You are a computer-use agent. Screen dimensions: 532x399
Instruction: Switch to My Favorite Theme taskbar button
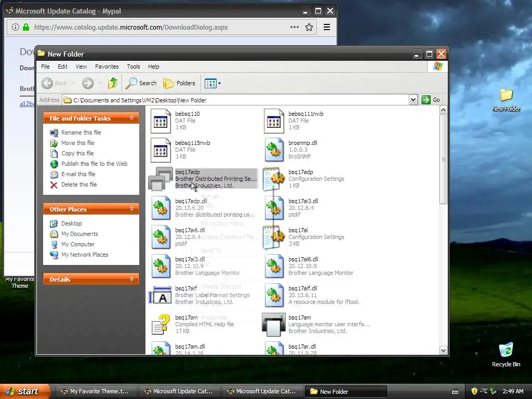coord(95,392)
